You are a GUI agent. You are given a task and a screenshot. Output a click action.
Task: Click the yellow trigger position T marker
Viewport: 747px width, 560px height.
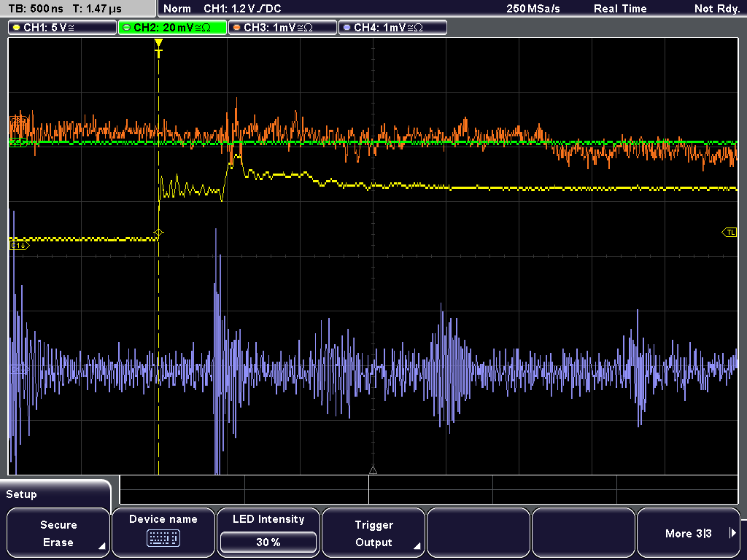pyautogui.click(x=158, y=48)
